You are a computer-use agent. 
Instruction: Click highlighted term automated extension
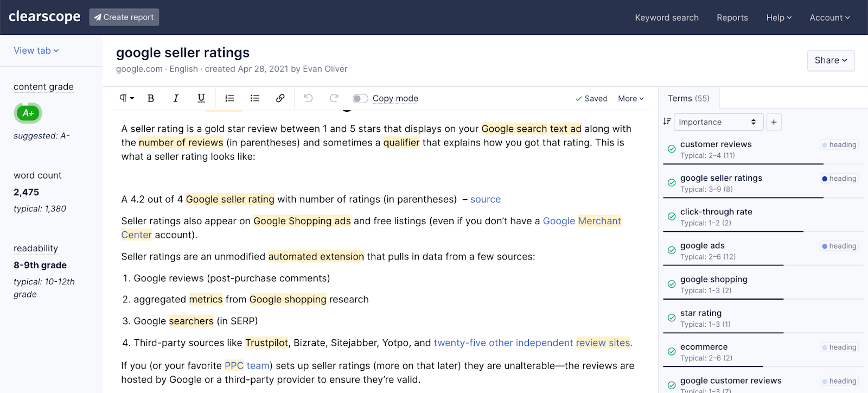(x=316, y=257)
